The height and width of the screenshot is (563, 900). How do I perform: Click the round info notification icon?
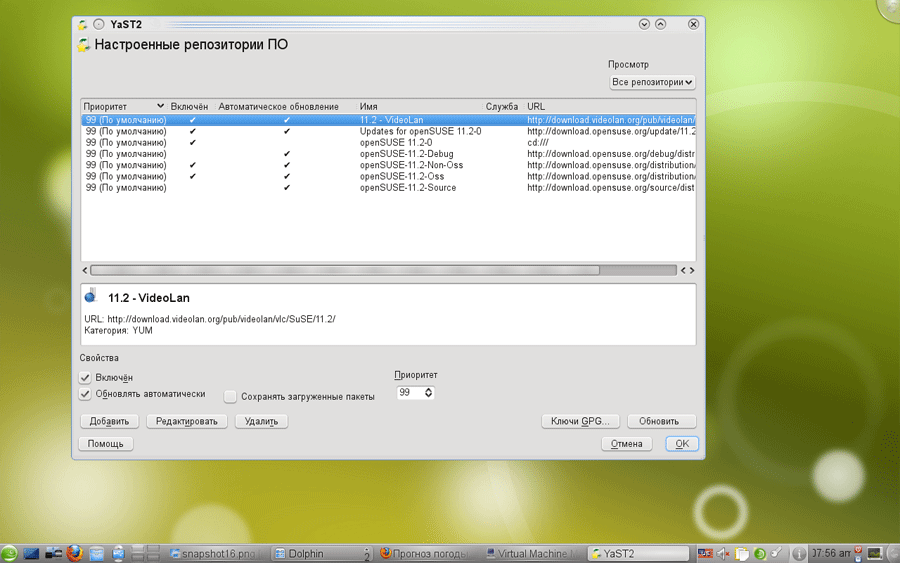[798, 553]
